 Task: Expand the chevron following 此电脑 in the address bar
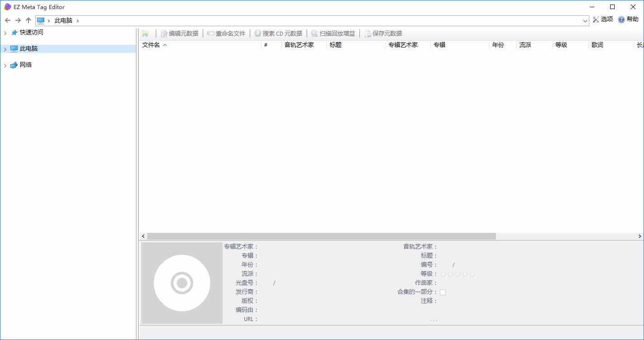(78, 20)
